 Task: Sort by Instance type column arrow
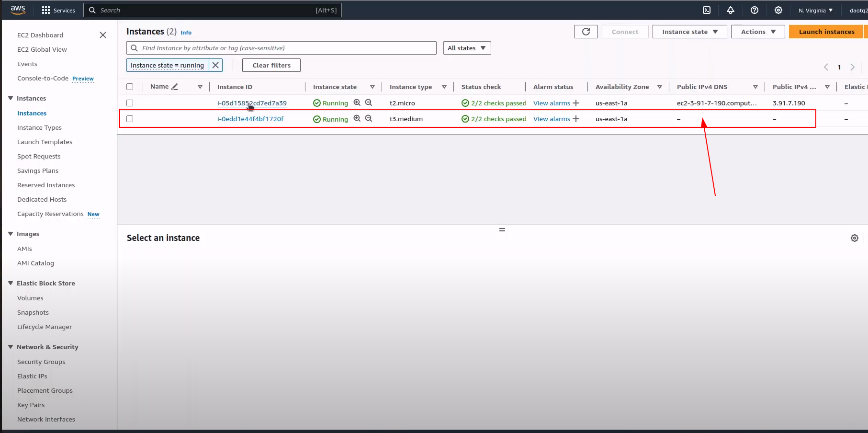444,87
